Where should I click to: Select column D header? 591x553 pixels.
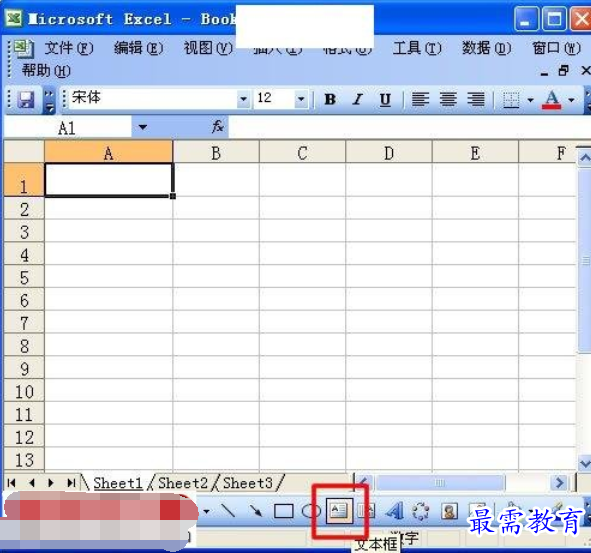pos(389,152)
